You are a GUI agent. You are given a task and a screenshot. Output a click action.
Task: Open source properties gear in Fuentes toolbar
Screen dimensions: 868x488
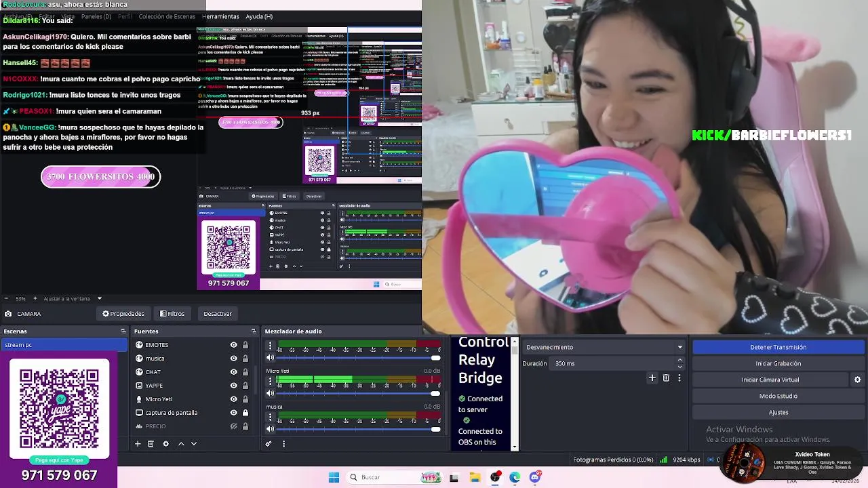[x=165, y=444]
